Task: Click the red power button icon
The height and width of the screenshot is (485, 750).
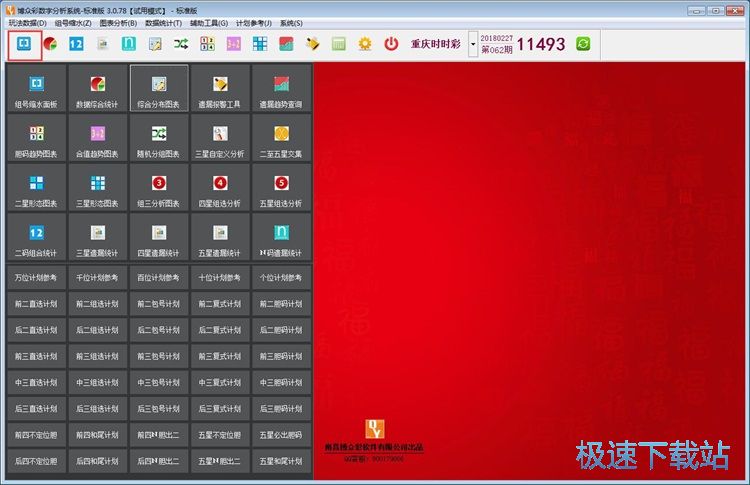Action: pyautogui.click(x=391, y=44)
